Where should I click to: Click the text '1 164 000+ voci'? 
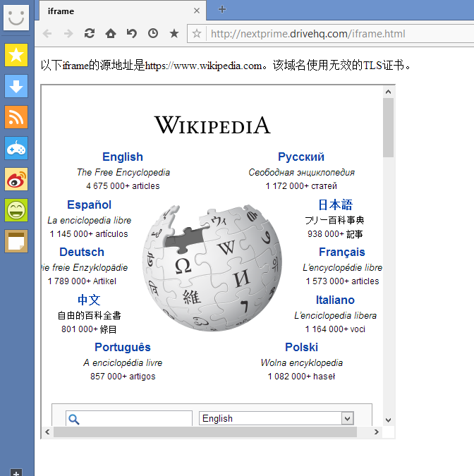(335, 329)
